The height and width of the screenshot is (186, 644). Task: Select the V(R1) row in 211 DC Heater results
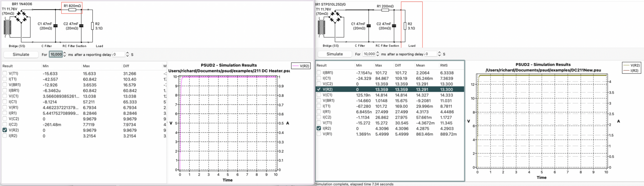pyautogui.click(x=84, y=107)
